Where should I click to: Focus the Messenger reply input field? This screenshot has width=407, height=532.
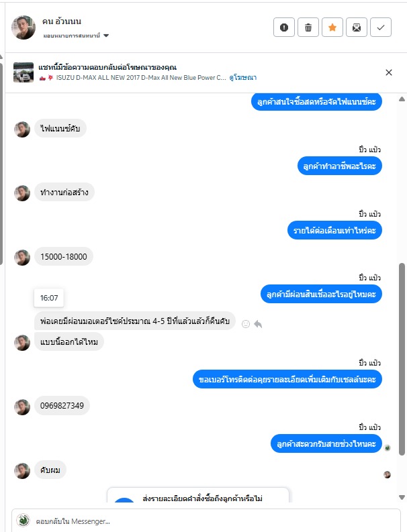(x=206, y=521)
